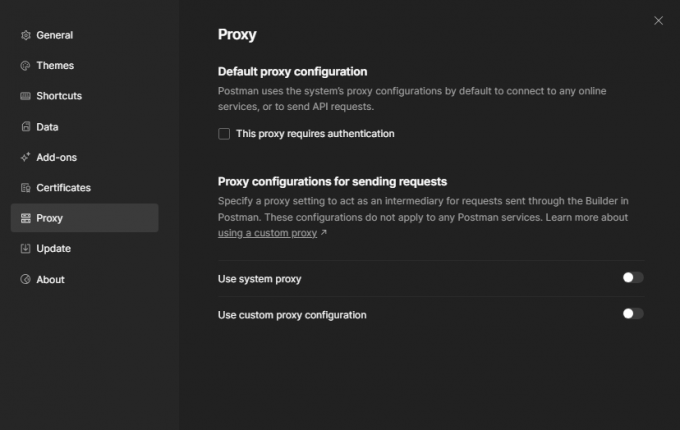Switch to the Themes settings tab
Viewport: 680px width, 430px height.
[55, 65]
